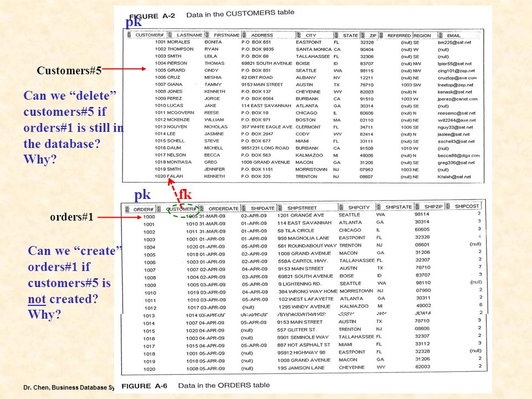Viewport: 532px width, 399px height.
Task: Click the FIRSTNAME column header text
Action: (x=227, y=35)
